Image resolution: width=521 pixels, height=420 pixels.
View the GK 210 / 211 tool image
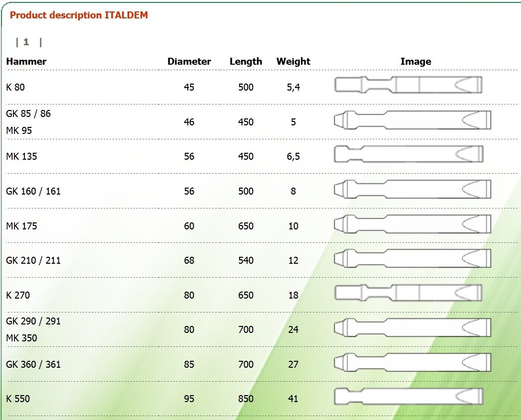coord(412,258)
